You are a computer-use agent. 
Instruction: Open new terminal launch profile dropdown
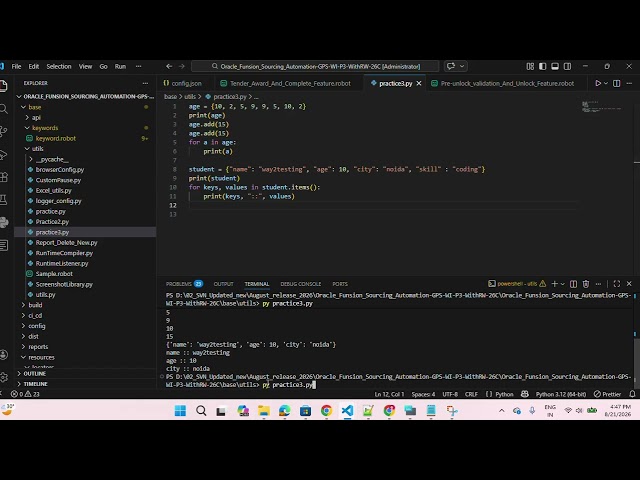click(x=563, y=284)
